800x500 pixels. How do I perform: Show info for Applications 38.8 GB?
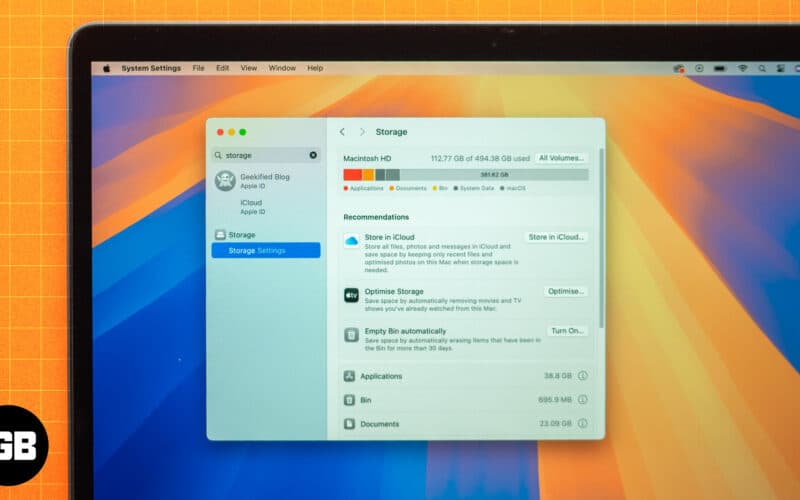pyautogui.click(x=583, y=376)
